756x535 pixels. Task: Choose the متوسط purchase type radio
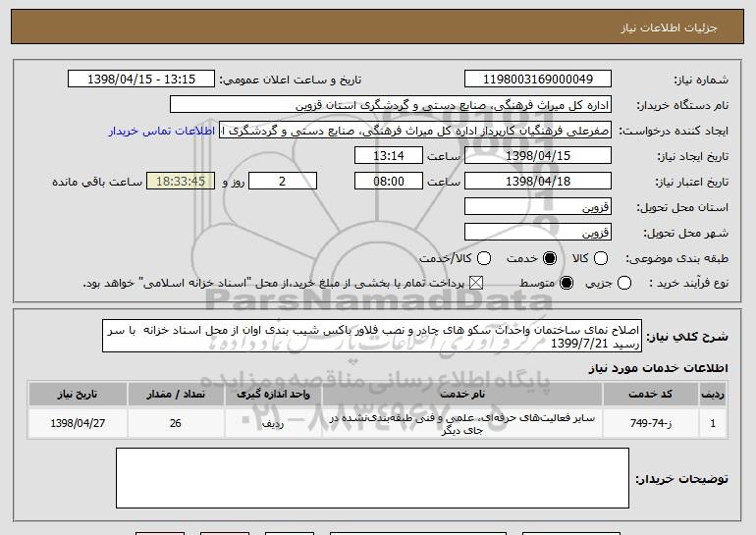point(567,283)
